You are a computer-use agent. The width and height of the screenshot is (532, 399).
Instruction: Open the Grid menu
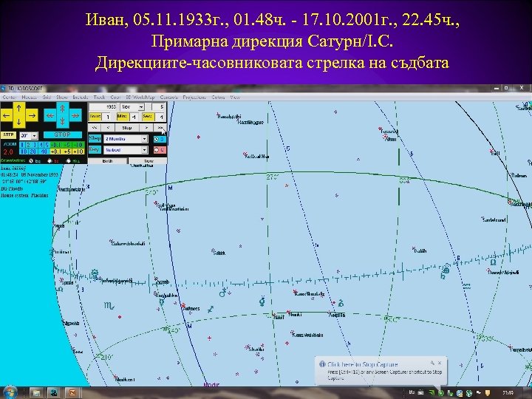coord(47,98)
